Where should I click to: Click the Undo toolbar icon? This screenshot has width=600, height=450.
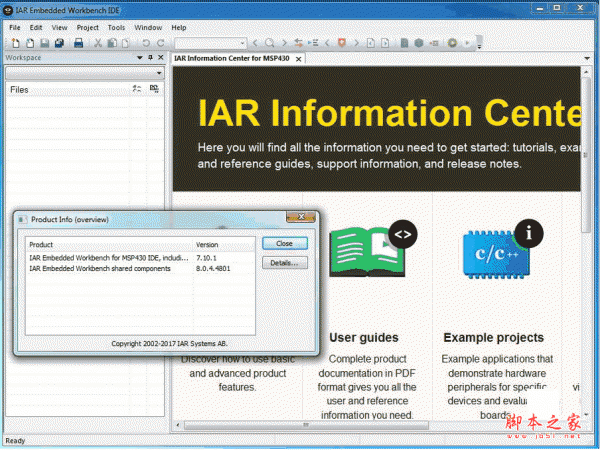pos(146,43)
